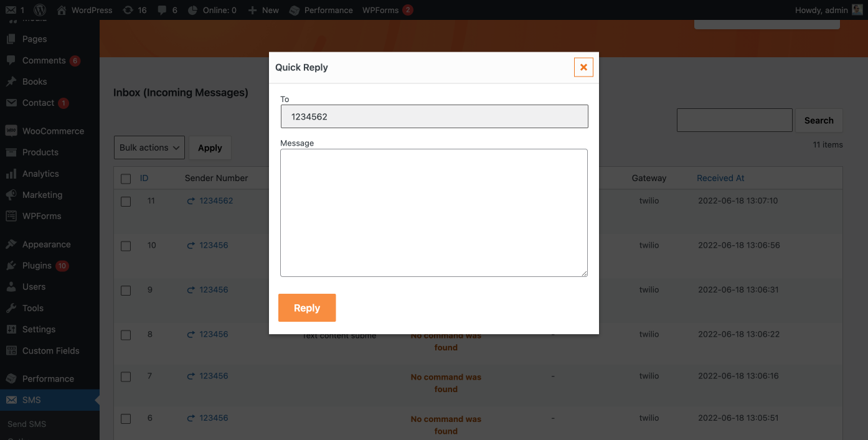Viewport: 868px width, 440px height.
Task: Open the updates icon showing 16
Action: click(x=134, y=10)
